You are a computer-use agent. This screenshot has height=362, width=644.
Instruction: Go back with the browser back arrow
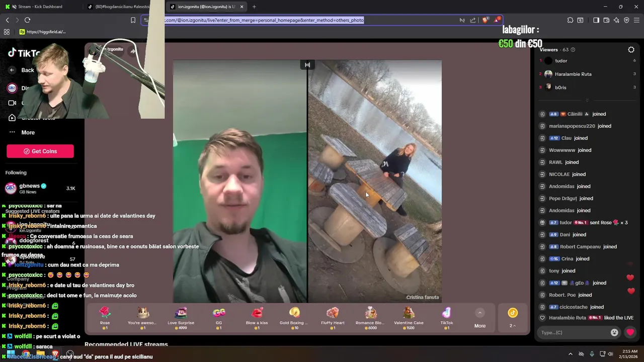(7, 20)
